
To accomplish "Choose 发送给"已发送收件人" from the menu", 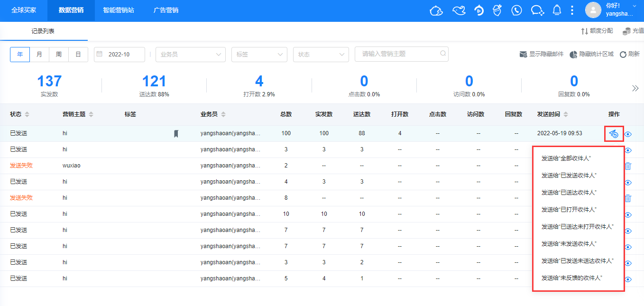I will (x=569, y=176).
